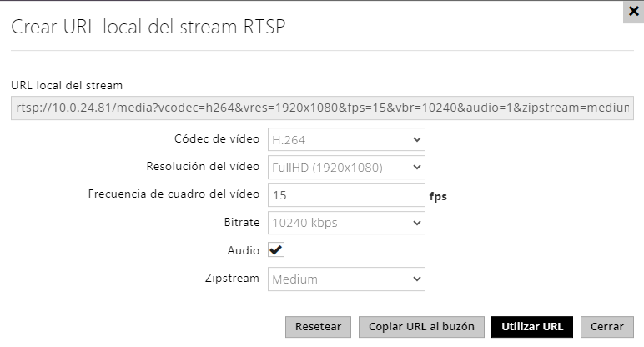
Task: Click the frame rate input showing 15
Action: pos(346,195)
